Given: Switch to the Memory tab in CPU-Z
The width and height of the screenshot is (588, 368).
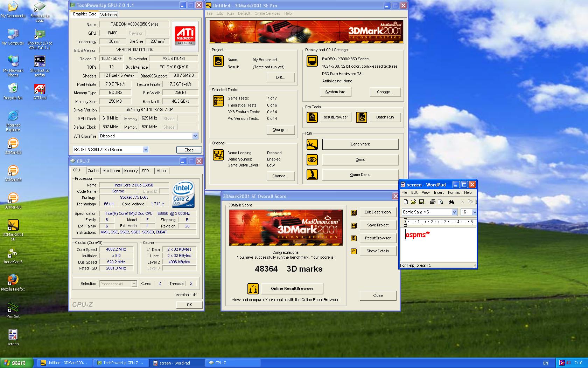Looking at the screenshot, I should [131, 171].
